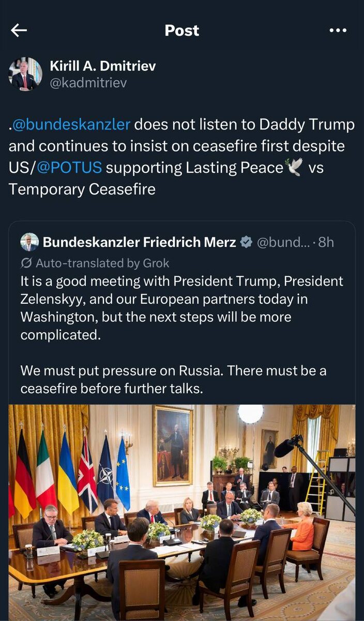Tap the dove emoji in the post
Screen dimensions: 364x621
coord(294,167)
